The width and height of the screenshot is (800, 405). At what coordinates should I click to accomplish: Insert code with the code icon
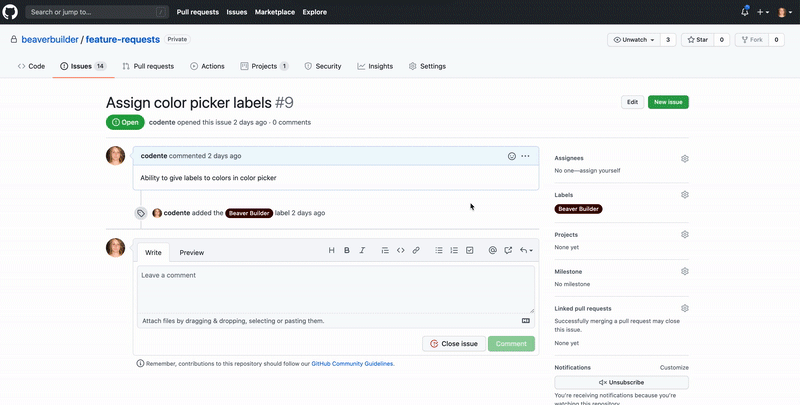pos(401,250)
